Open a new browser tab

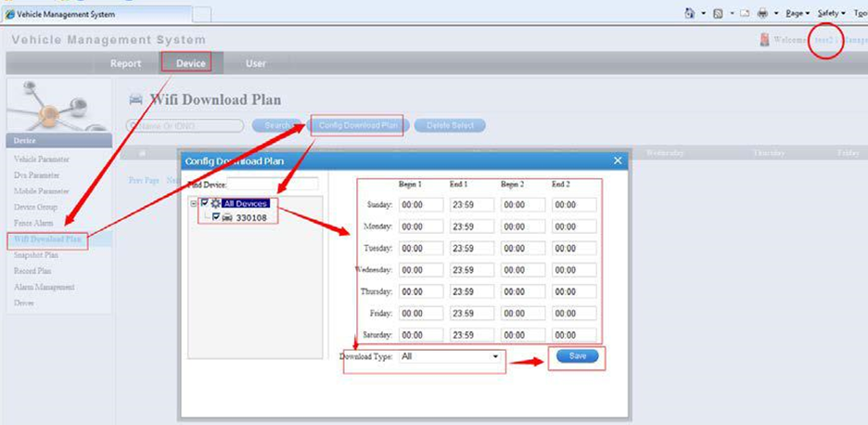202,15
